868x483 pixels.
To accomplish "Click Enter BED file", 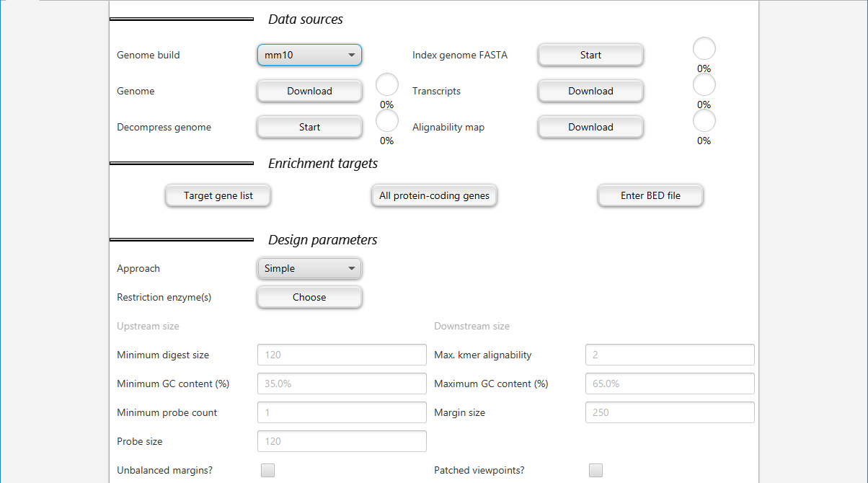I will tap(650, 195).
